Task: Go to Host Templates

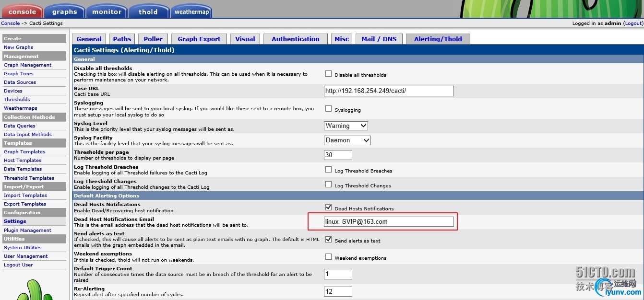Action: pos(23,161)
